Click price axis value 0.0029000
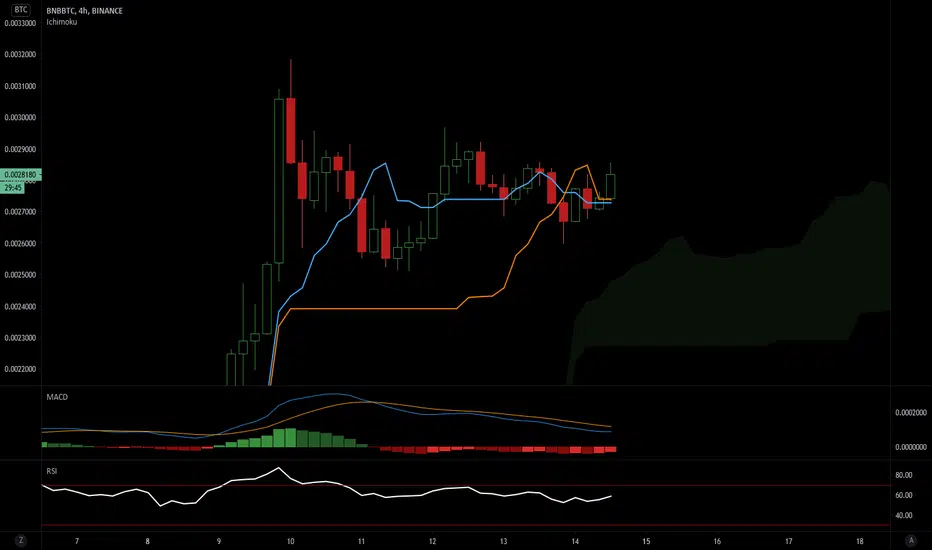932x550 pixels. pyautogui.click(x=20, y=149)
